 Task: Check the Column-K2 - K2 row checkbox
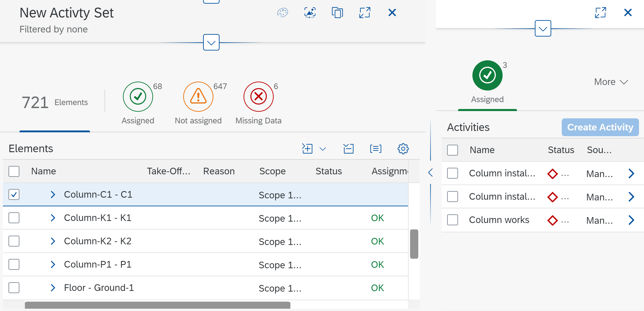pyautogui.click(x=14, y=241)
